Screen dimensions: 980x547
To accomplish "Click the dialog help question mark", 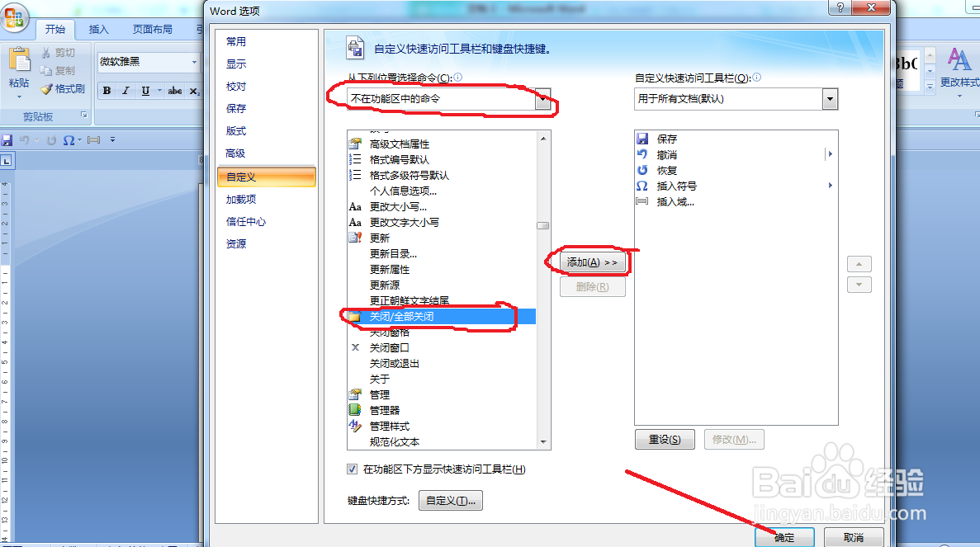I will [x=840, y=7].
